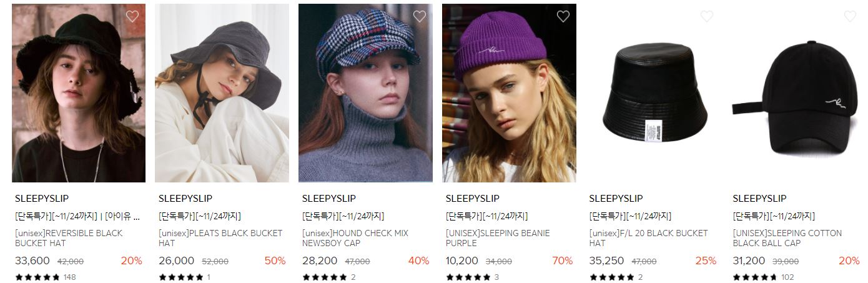Favorite the Hound Check Newsboy Cap heart icon

pyautogui.click(x=420, y=17)
